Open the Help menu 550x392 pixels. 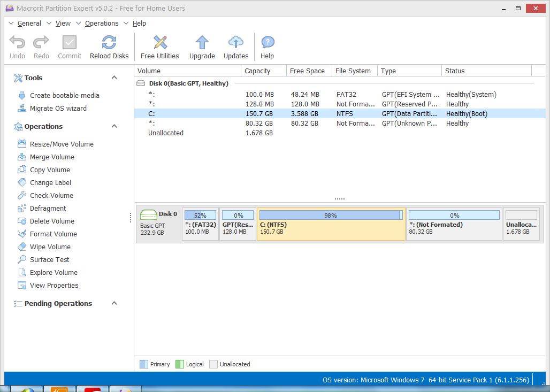(x=139, y=24)
